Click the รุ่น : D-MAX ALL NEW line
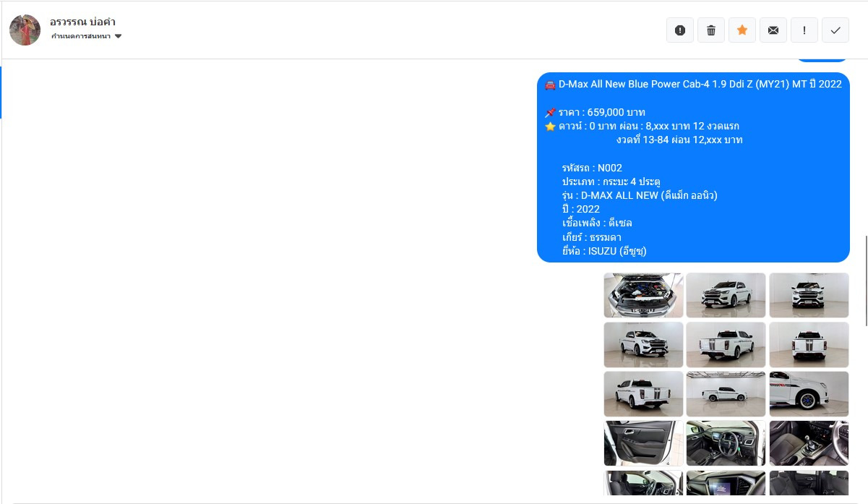 point(640,195)
